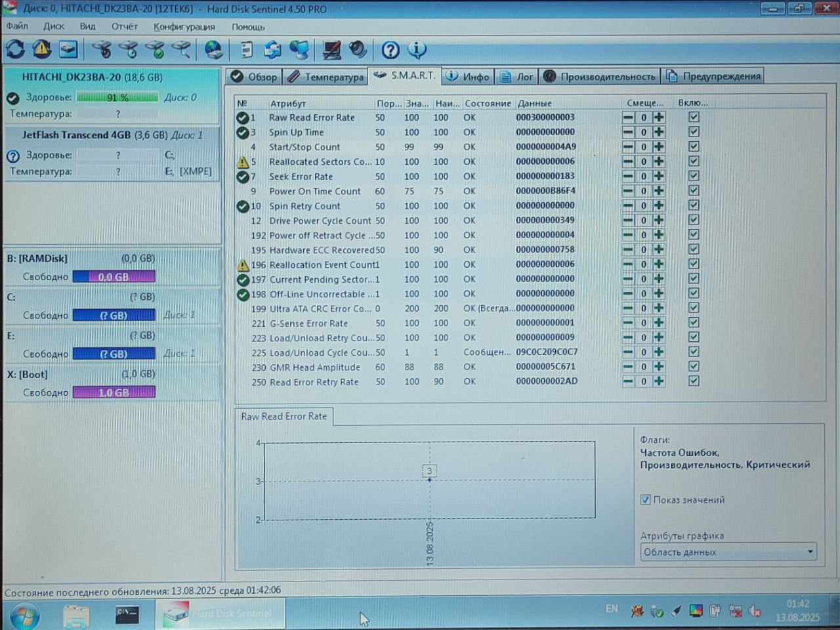Uncheck the Raw Read Error Rate checkbox
The width and height of the screenshot is (840, 630).
tap(694, 117)
